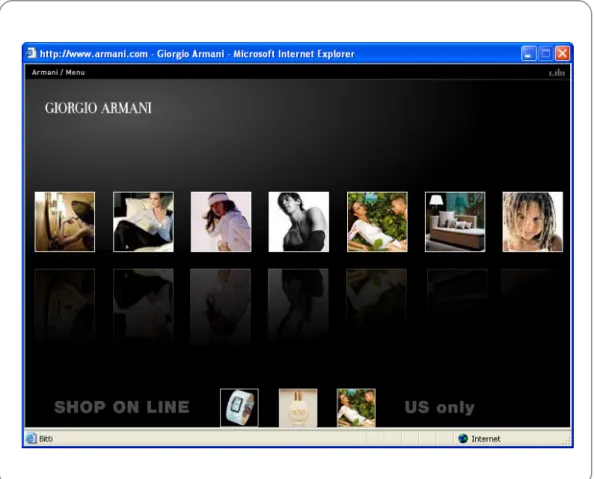Select the child with dreadlocks thumbnail
The height and width of the screenshot is (479, 594).
tap(533, 222)
